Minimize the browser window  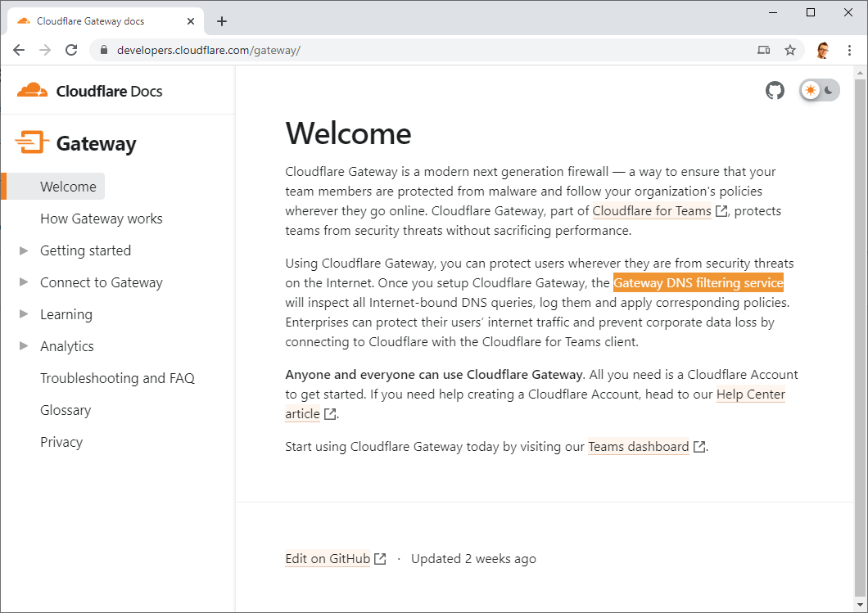[x=773, y=12]
